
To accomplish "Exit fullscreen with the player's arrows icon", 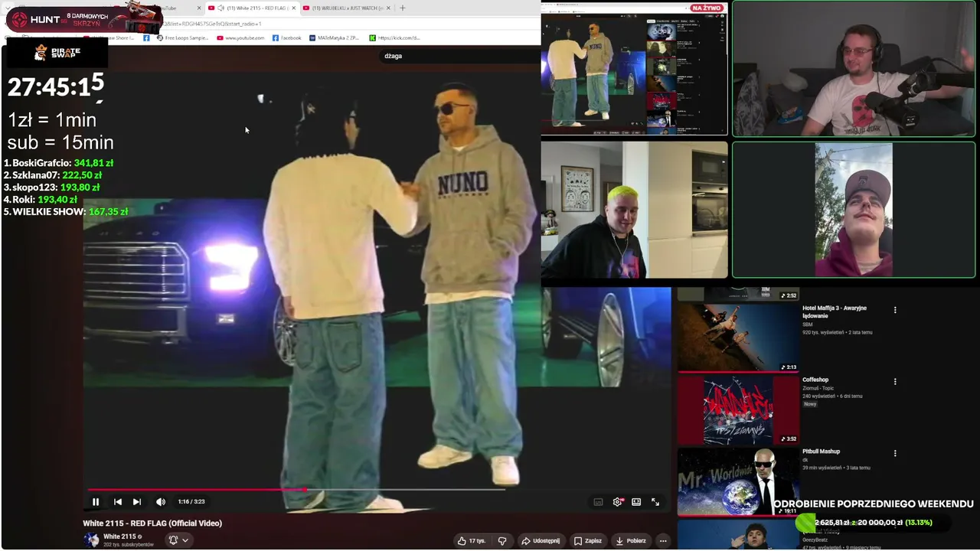I will [655, 502].
